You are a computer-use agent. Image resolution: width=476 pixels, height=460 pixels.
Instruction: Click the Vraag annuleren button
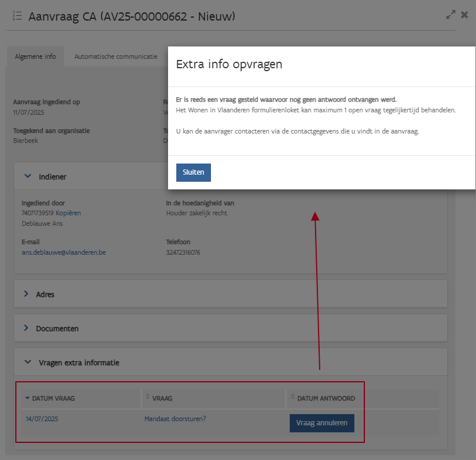321,423
